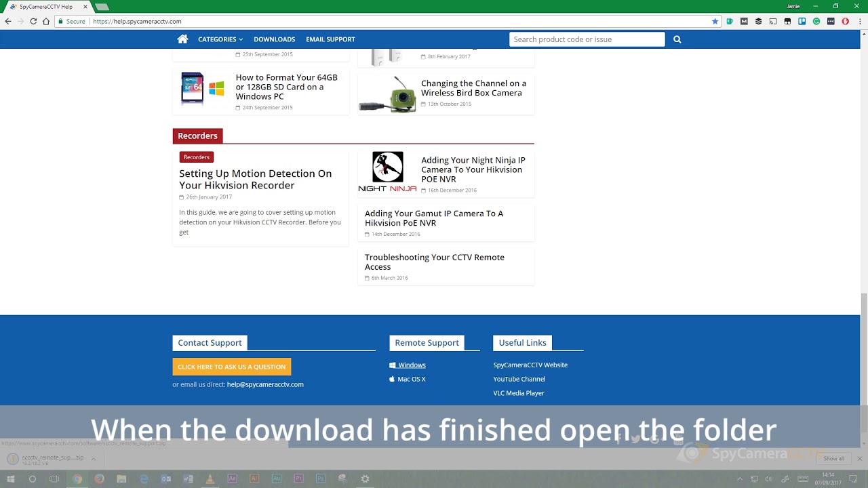The width and height of the screenshot is (868, 488).
Task: Open the Chrome Cast extension icon
Action: [773, 21]
